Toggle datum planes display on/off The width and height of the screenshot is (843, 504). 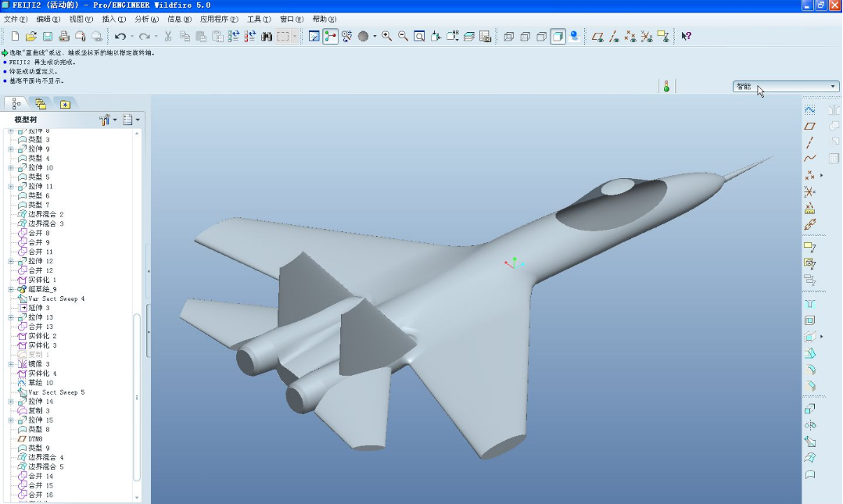click(x=598, y=36)
